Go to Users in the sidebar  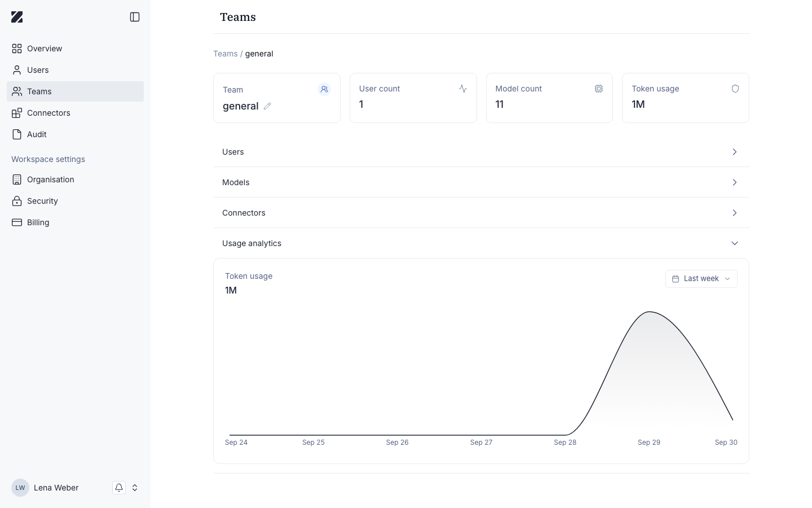pos(75,70)
